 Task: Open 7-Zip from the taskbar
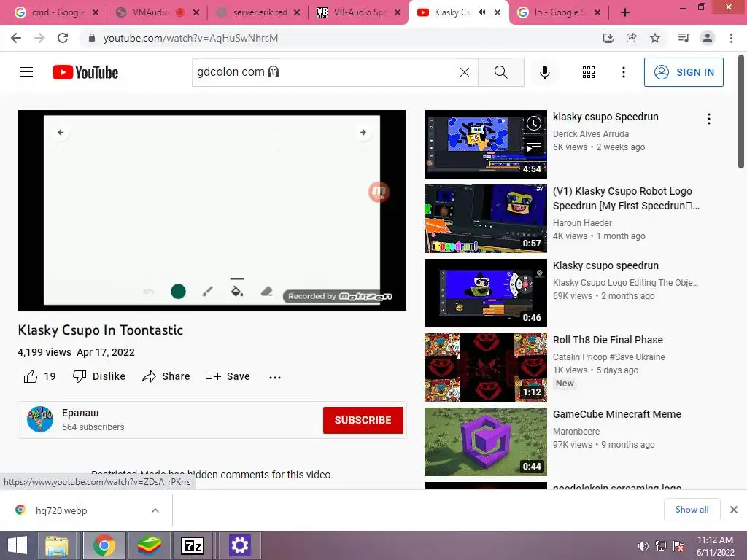click(193, 545)
